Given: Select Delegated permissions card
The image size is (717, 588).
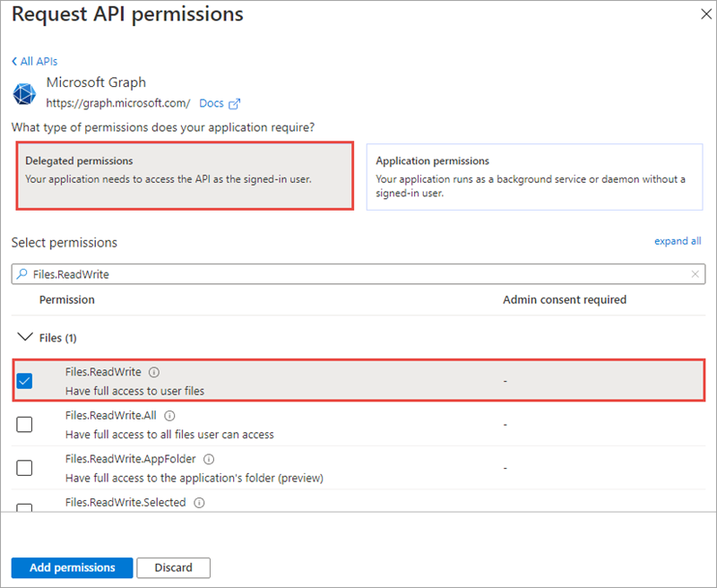Looking at the screenshot, I should coord(185,176).
